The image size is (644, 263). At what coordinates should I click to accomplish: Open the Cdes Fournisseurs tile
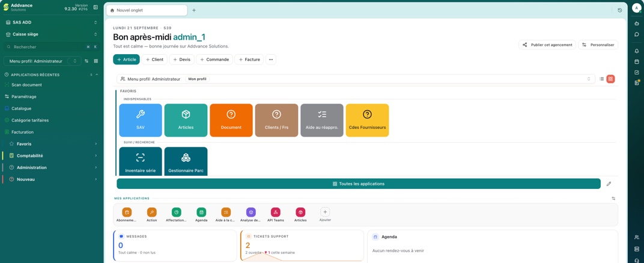367,120
